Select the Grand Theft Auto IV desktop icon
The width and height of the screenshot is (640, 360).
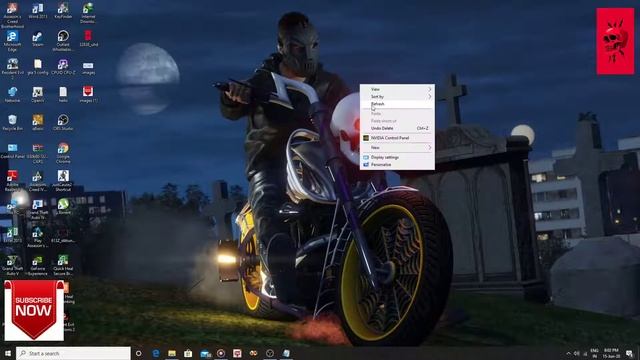point(38,209)
